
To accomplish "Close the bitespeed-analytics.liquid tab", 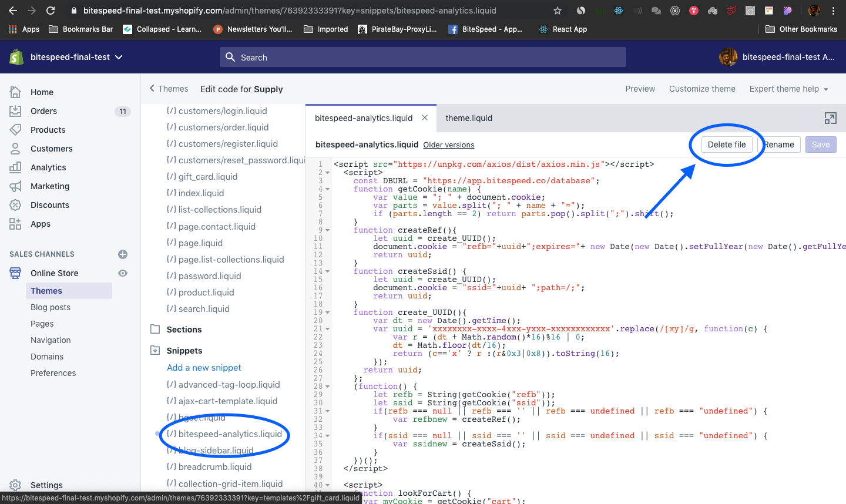I will pos(425,117).
